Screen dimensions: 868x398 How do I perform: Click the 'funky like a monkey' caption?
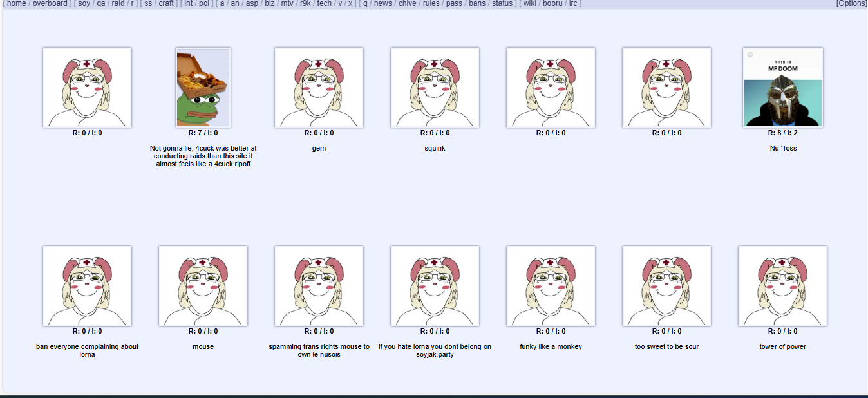click(x=551, y=346)
